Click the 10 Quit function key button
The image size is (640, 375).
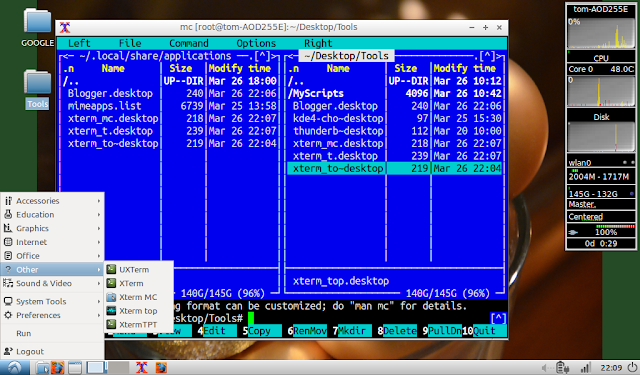pyautogui.click(x=484, y=331)
